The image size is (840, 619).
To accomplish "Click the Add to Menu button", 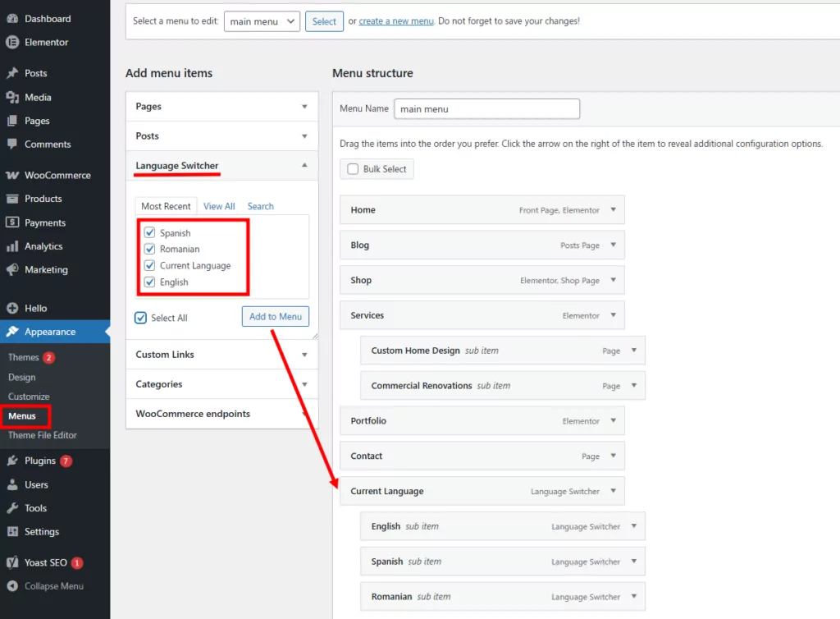I will tap(275, 317).
